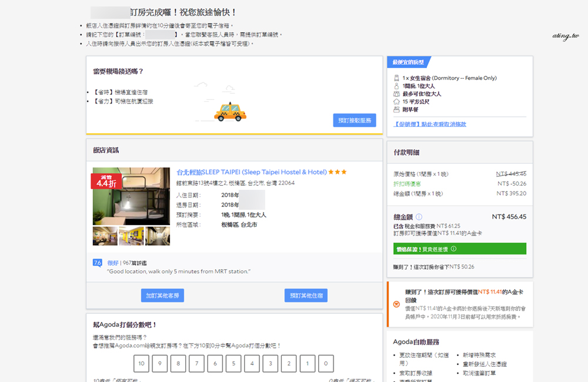Click the orange A金卡 reward icon

click(x=395, y=304)
